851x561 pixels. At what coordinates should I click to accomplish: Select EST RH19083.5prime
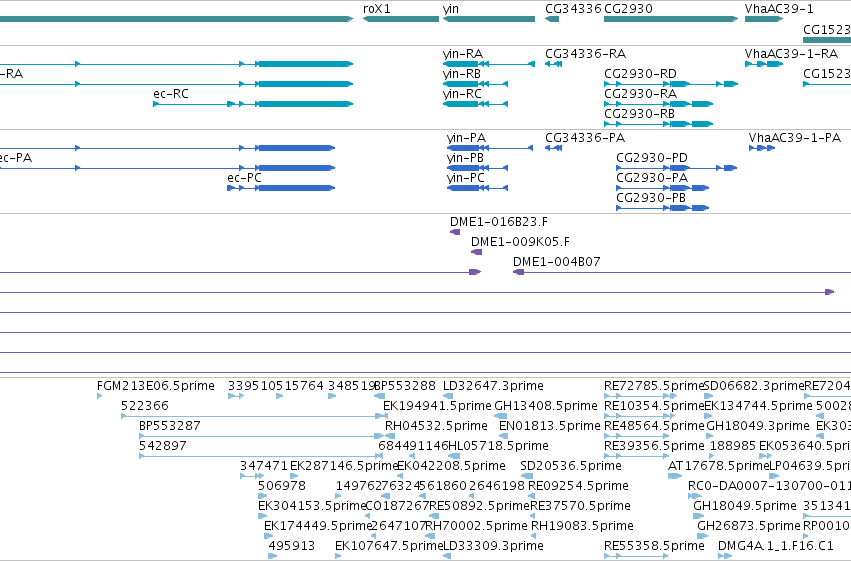(x=535, y=537)
